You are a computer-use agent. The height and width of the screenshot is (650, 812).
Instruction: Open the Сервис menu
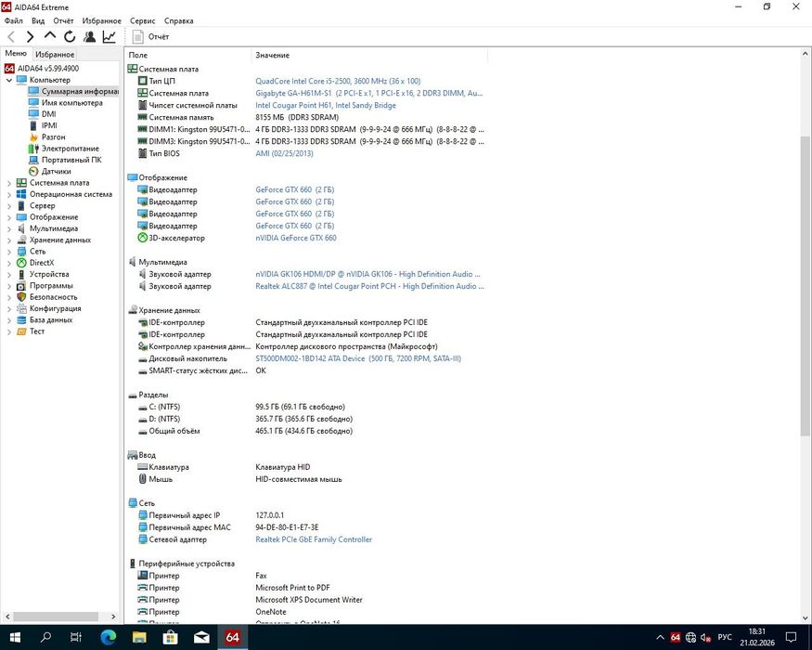click(142, 20)
